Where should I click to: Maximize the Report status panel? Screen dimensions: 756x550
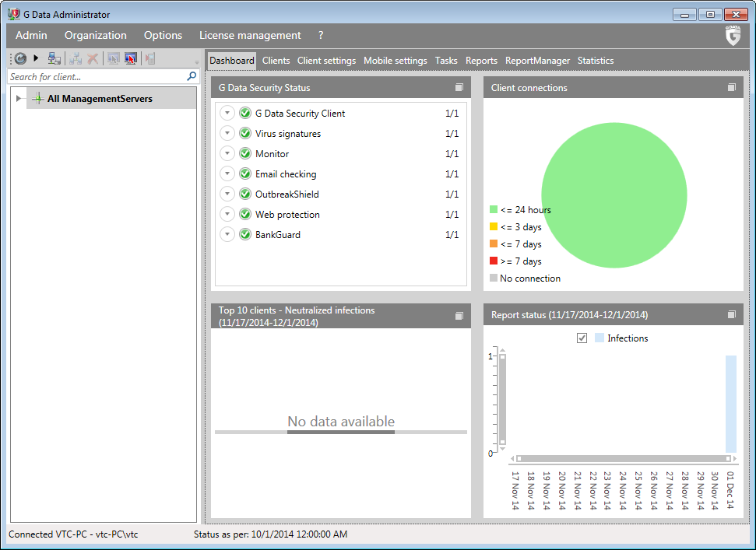(732, 315)
